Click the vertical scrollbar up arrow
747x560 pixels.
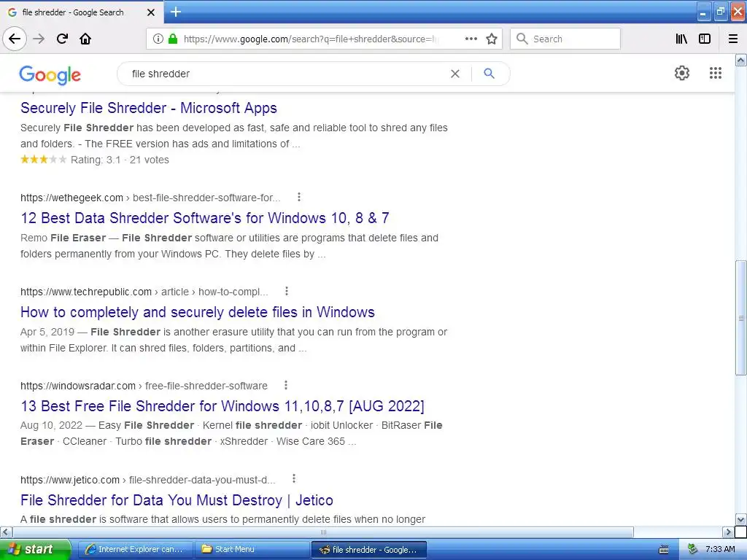[x=740, y=60]
